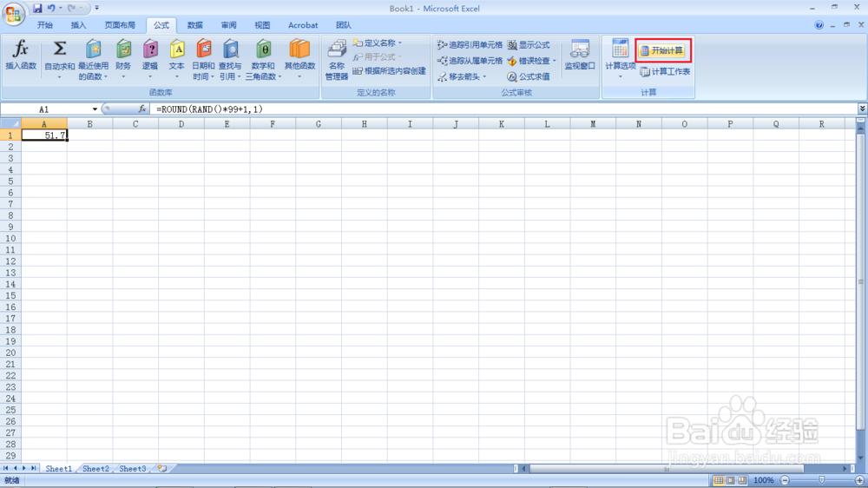The image size is (868, 488).
Task: Open the Excel Help question mark icon
Action: point(819,25)
